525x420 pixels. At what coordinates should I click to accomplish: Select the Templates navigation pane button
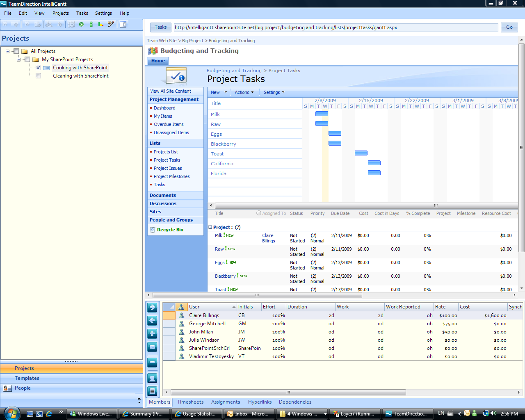coord(71,378)
